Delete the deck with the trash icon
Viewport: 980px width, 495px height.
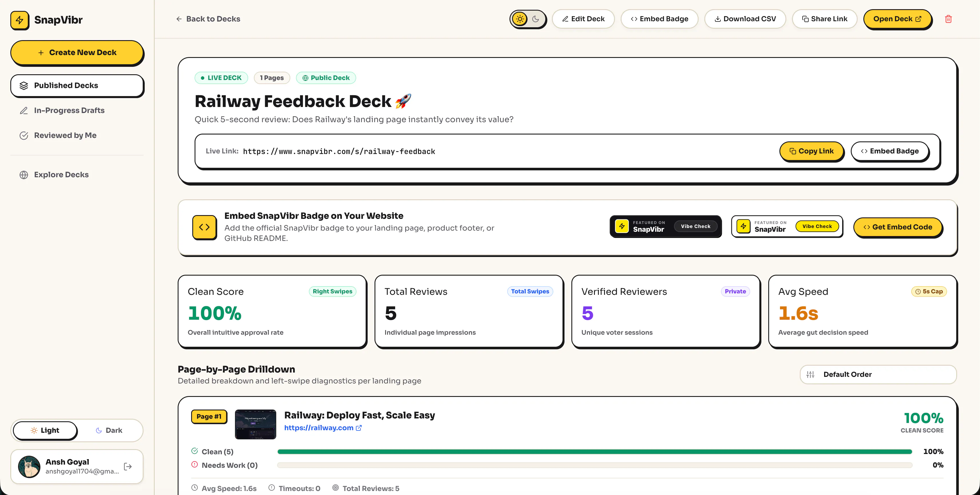[x=948, y=19]
